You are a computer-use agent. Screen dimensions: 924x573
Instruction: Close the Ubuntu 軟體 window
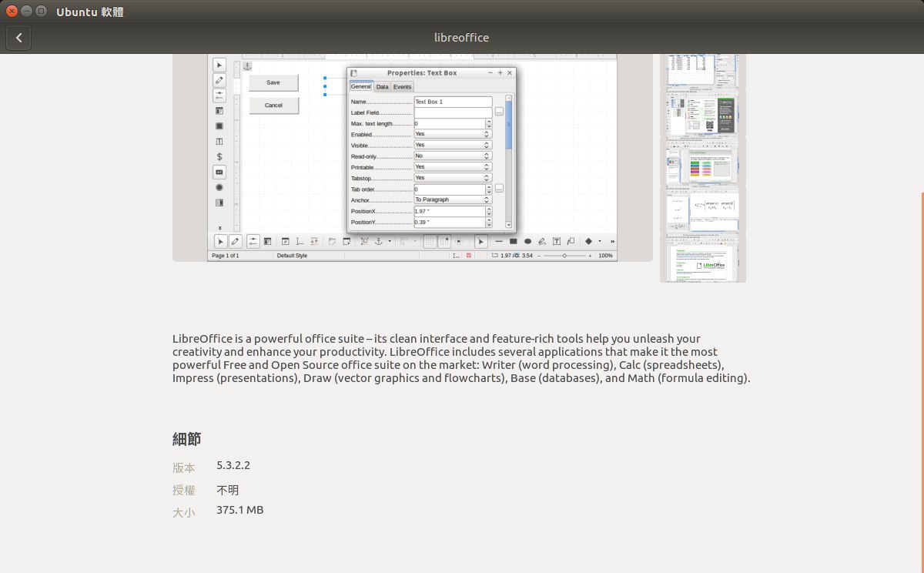pos(12,12)
